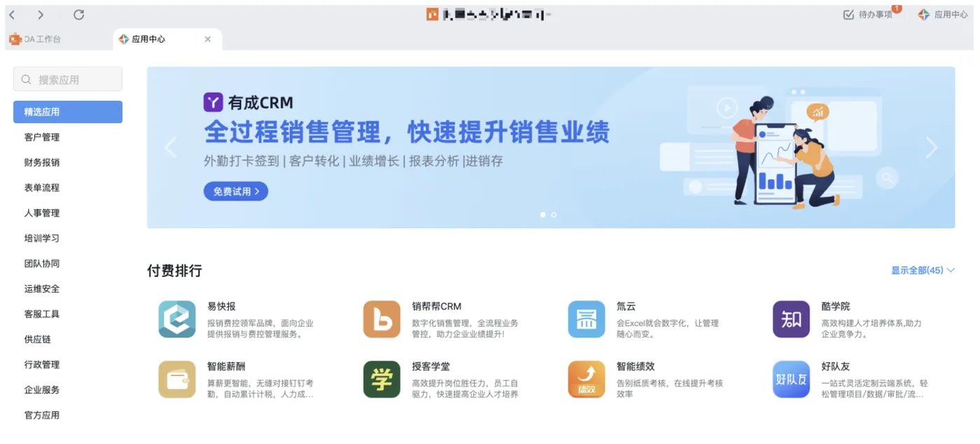This screenshot has width=980, height=444.
Task: Click the OA工作台 tab orange icon
Action: pos(15,39)
